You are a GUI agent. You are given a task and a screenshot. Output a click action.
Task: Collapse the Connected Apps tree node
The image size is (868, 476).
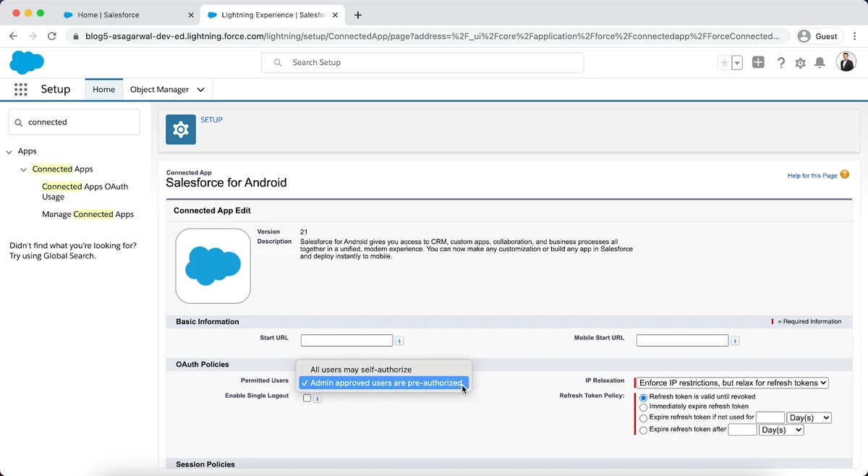[x=24, y=169]
